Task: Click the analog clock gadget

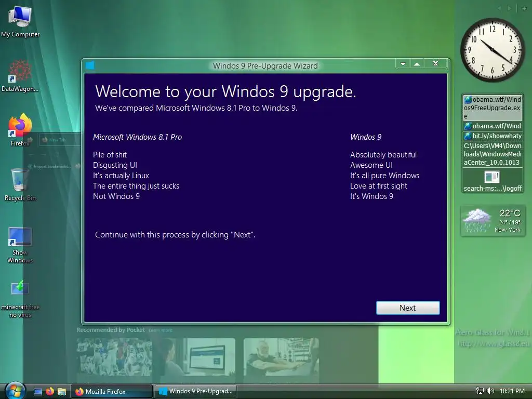Action: (x=493, y=50)
